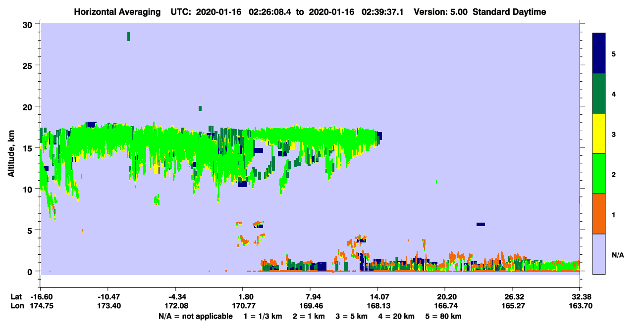Click the dark green level 4 color swatch

point(599,94)
